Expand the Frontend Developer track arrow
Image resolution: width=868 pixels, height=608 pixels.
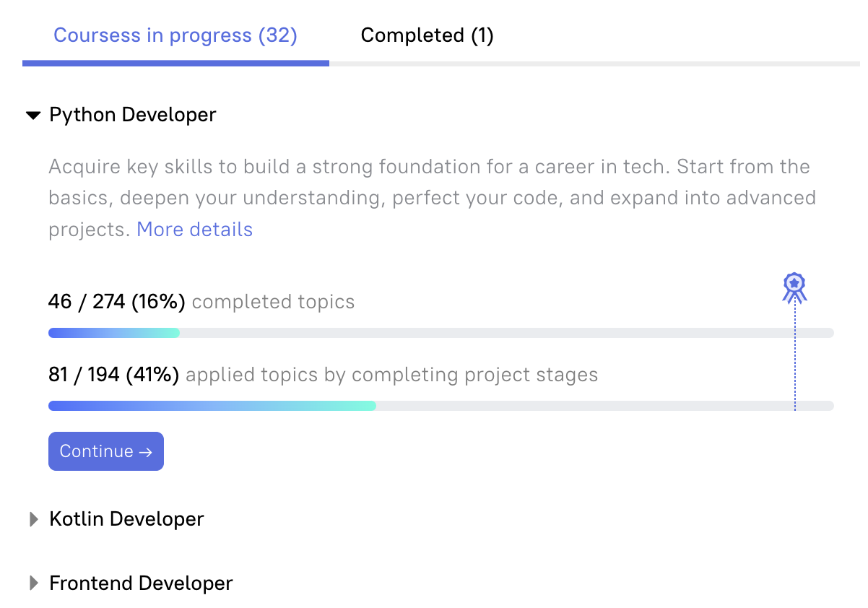point(32,583)
